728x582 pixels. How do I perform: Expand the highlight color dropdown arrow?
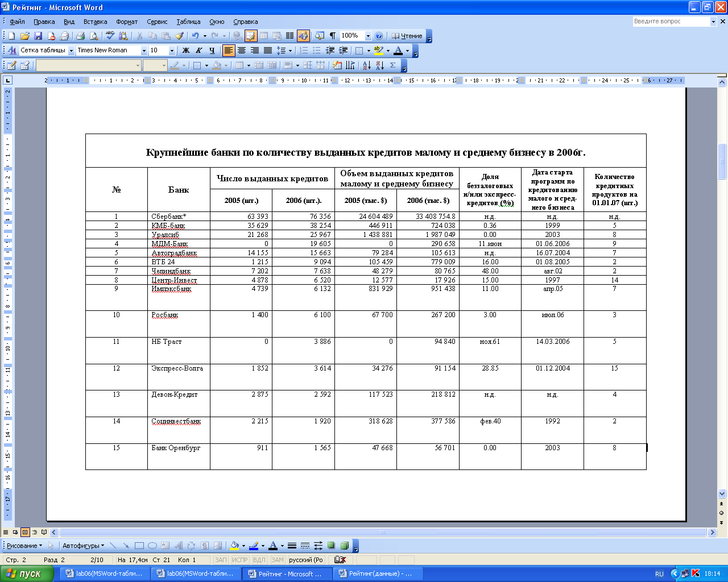(x=388, y=51)
